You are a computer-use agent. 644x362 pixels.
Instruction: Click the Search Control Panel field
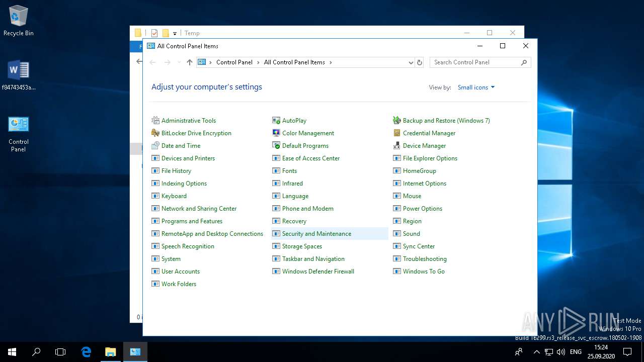[x=480, y=62]
